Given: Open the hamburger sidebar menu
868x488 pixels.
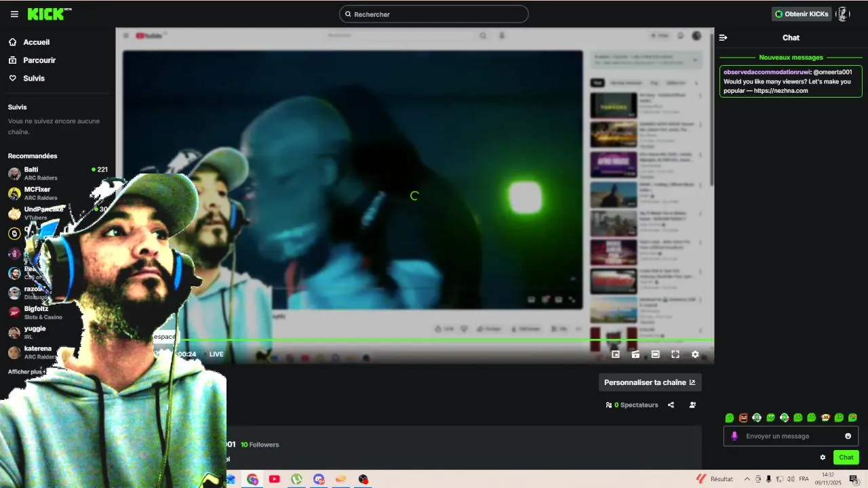Looking at the screenshot, I should tap(14, 14).
